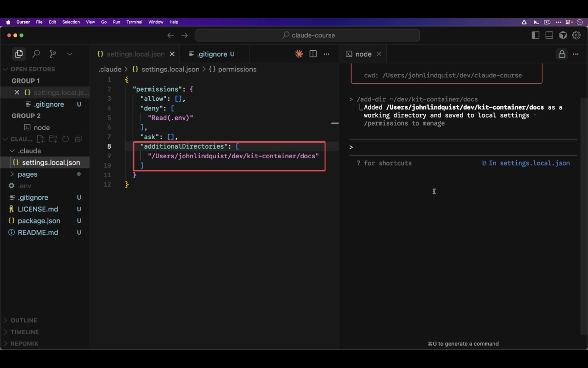Close settings.local.json in Open Editors

tap(17, 92)
